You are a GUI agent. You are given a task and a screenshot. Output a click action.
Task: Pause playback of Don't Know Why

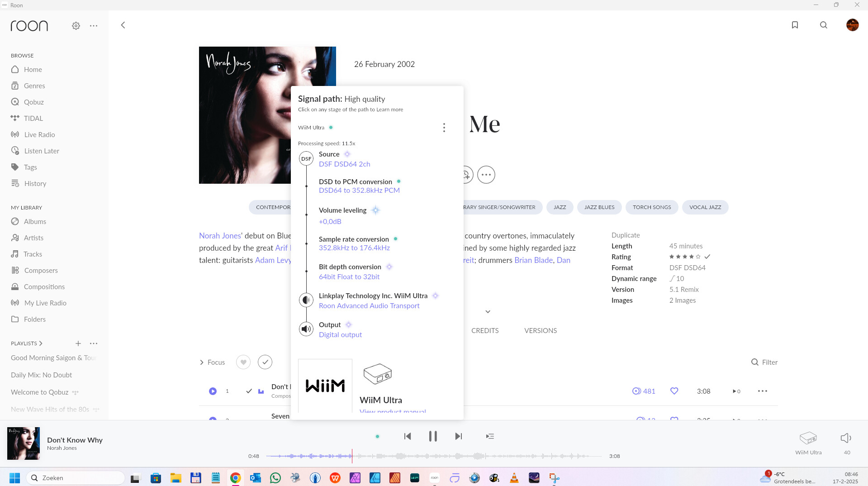433,436
